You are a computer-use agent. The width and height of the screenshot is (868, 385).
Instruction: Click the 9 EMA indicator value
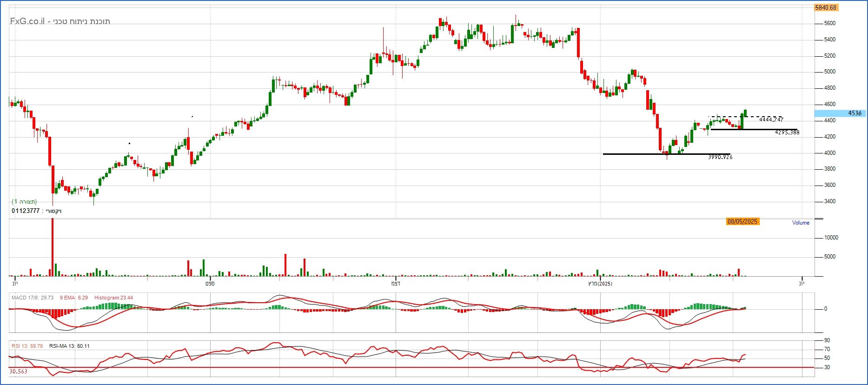point(73,298)
